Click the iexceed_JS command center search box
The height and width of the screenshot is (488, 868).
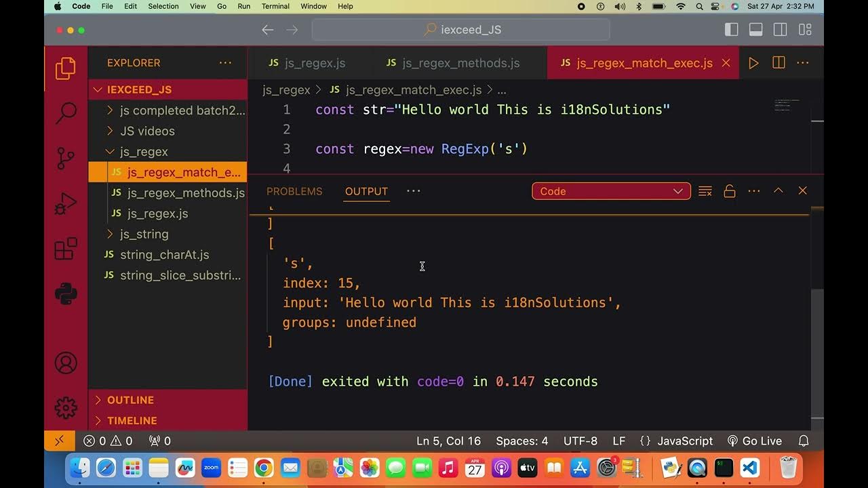[461, 30]
